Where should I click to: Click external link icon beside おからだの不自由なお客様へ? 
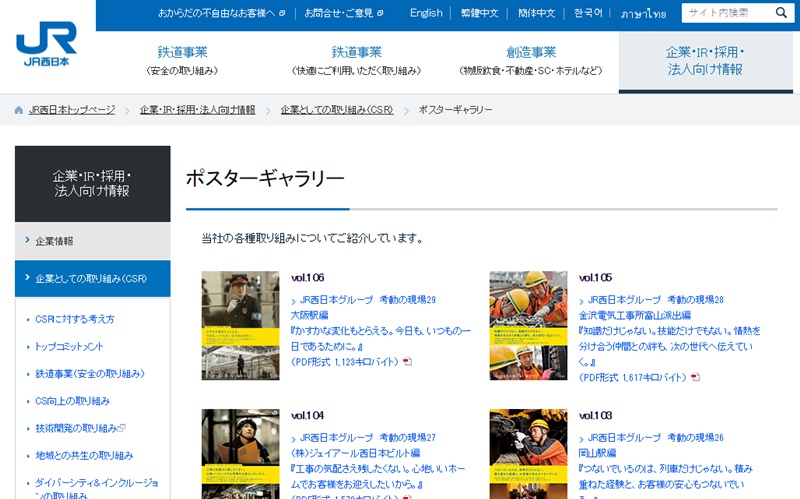click(x=282, y=13)
